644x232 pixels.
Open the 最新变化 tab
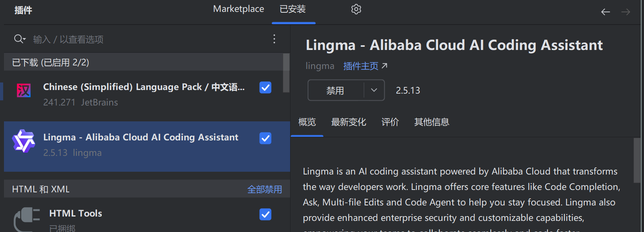pos(349,122)
